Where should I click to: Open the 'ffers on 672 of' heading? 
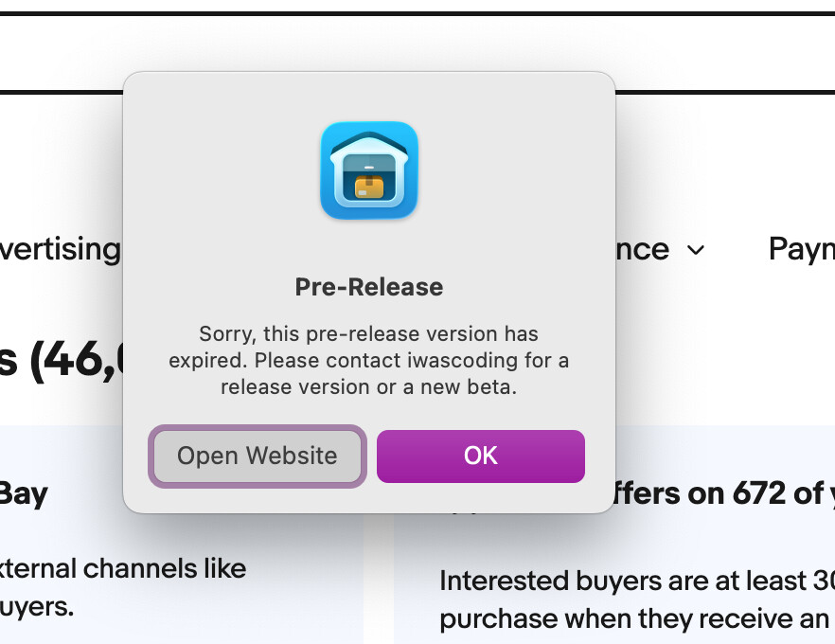click(x=720, y=492)
